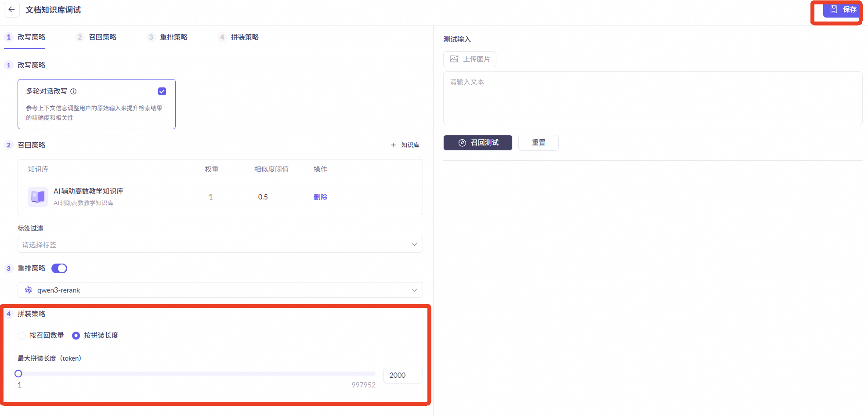Viewport: 868px width, 416px height.
Task: Uncheck the 多轮对话改写 checkbox
Action: coord(162,91)
